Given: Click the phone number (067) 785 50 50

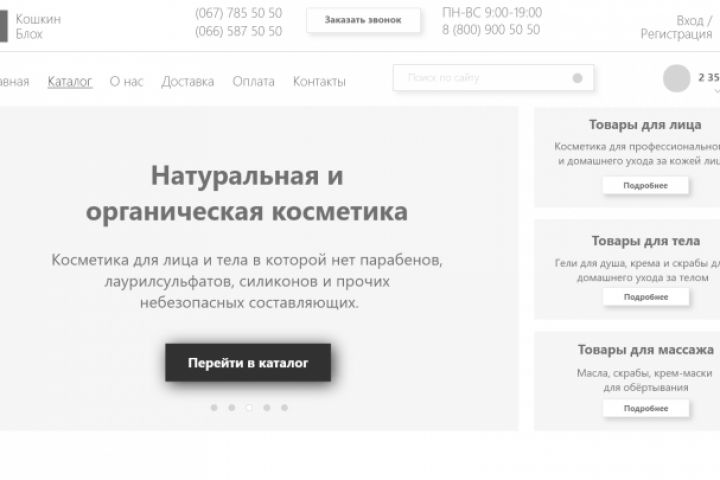Looking at the screenshot, I should click(238, 13).
